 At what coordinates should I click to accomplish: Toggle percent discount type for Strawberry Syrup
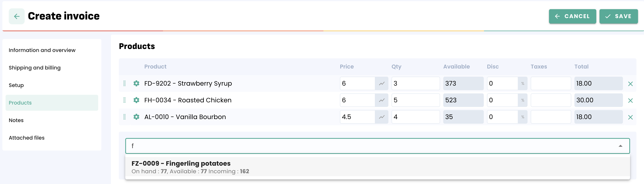pos(523,84)
